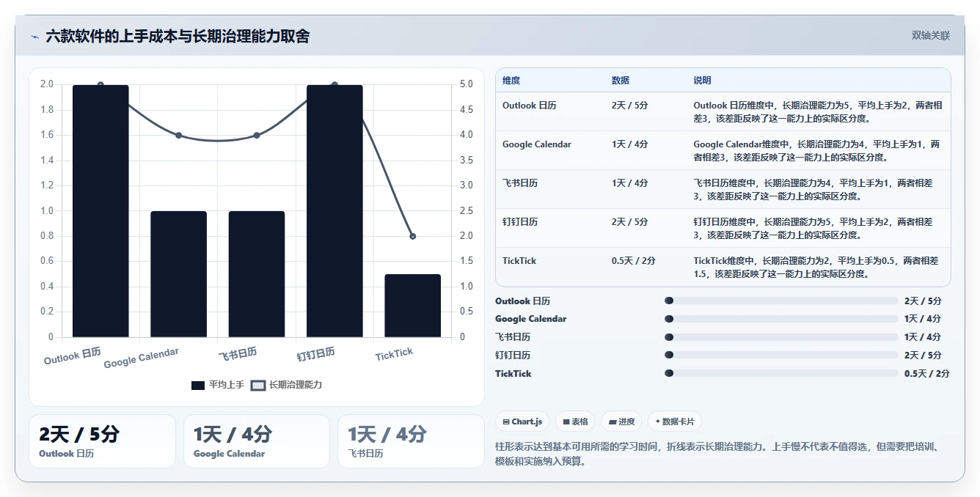Select the Google Calendar bar in chart

pyautogui.click(x=178, y=274)
